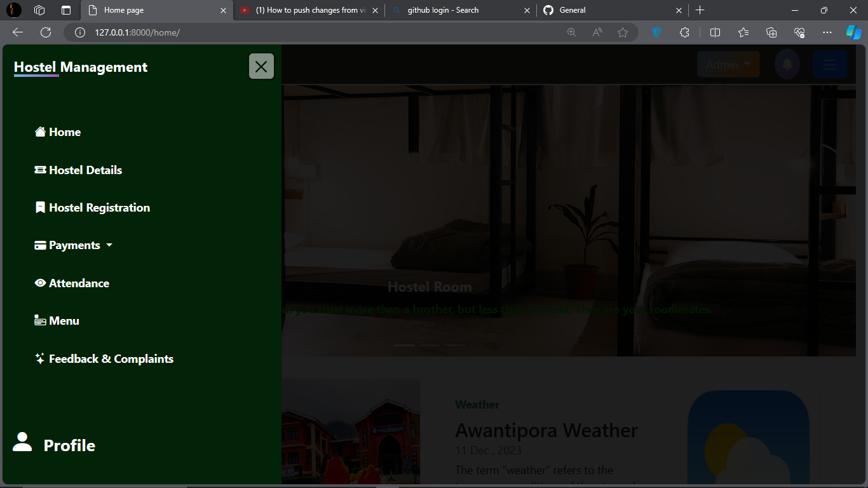Click the sparkle icon beside Feedback & Complaints
Screen dimensions: 868x488
39,358
